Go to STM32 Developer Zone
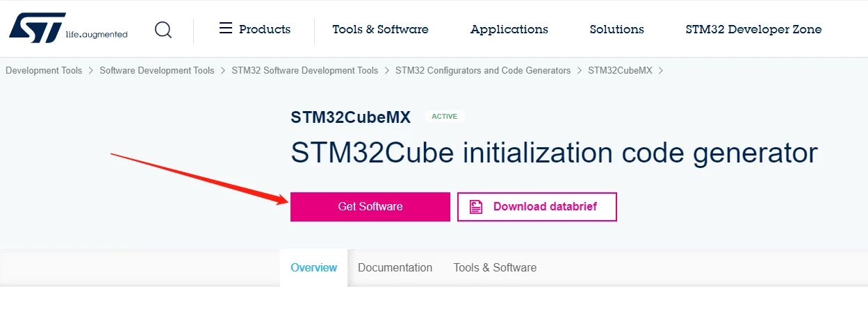The image size is (868, 318). [x=753, y=29]
